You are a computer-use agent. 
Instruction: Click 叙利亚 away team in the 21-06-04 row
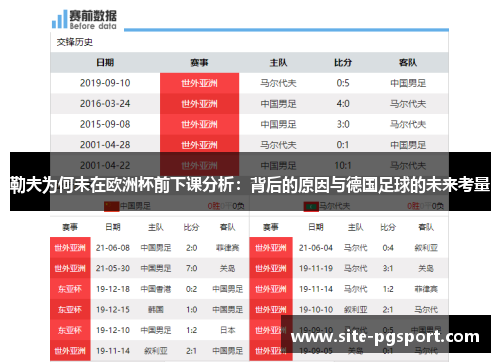[x=426, y=248]
